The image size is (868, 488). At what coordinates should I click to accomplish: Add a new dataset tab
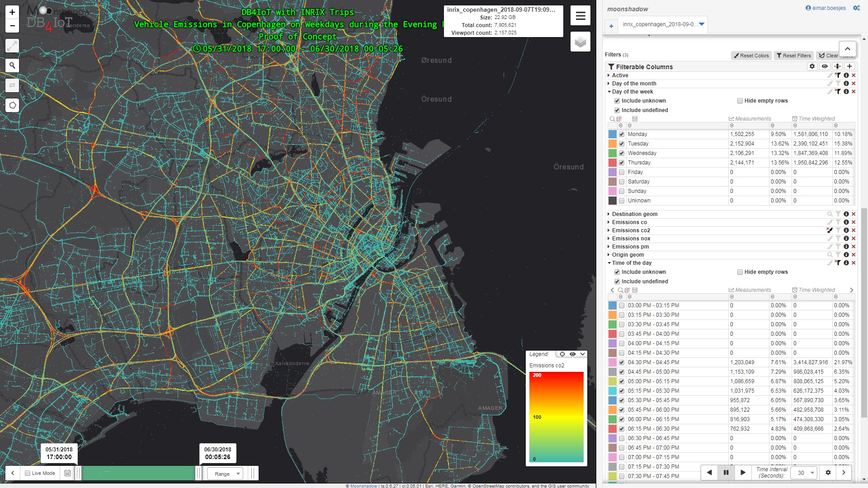click(611, 26)
